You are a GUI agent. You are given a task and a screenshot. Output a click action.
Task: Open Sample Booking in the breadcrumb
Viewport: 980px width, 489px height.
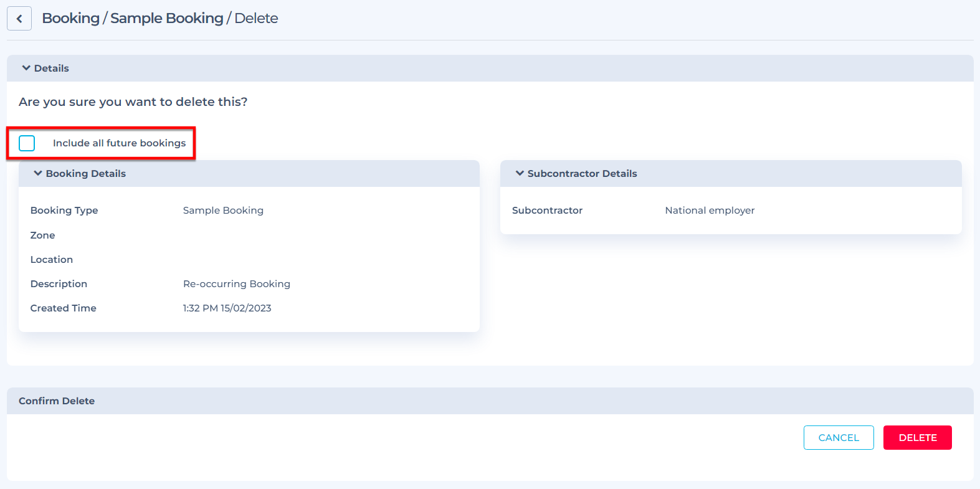(x=166, y=18)
